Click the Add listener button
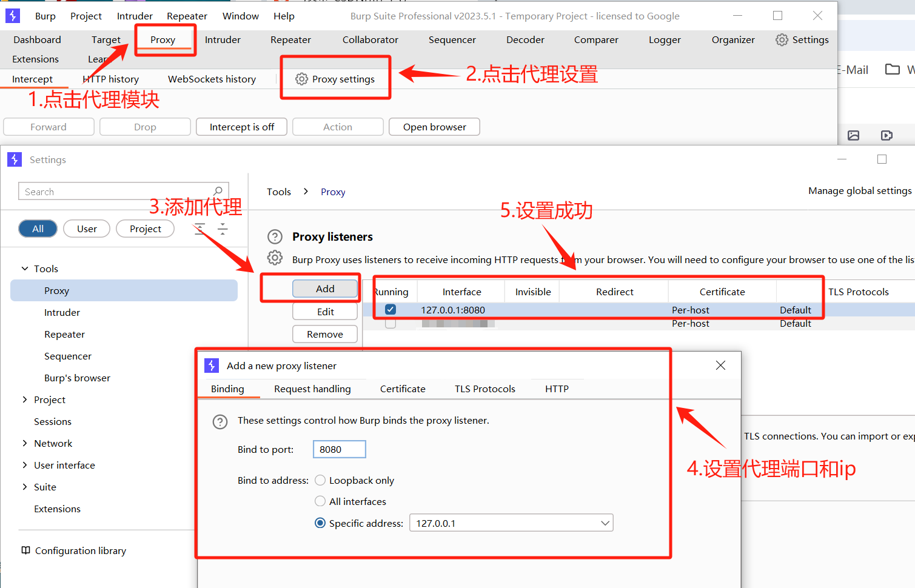This screenshot has width=915, height=588. pyautogui.click(x=325, y=289)
